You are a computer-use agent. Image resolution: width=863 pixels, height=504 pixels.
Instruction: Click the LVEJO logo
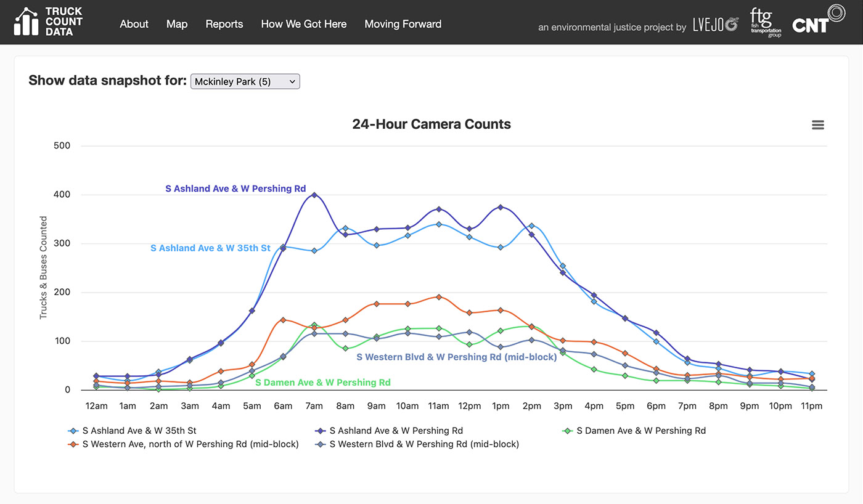[715, 25]
